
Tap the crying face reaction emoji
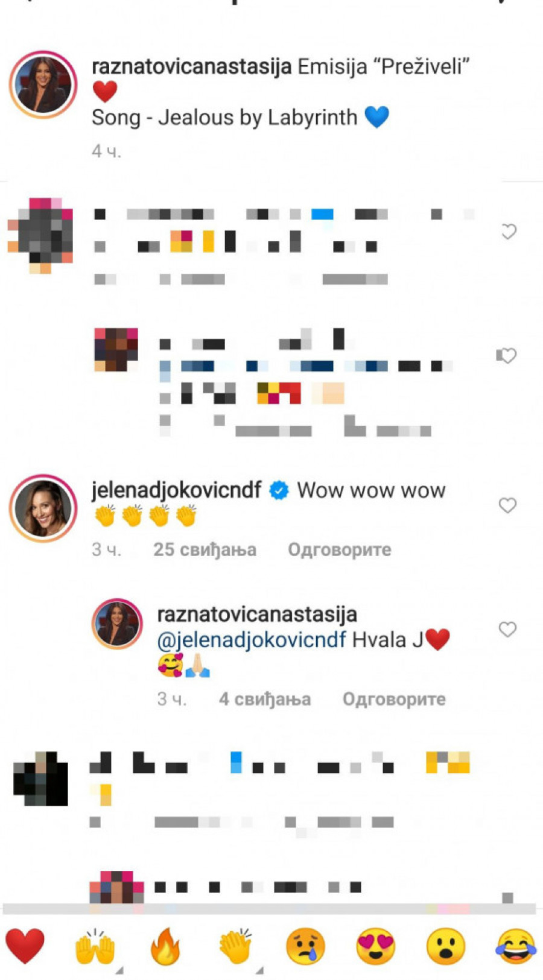(x=305, y=946)
